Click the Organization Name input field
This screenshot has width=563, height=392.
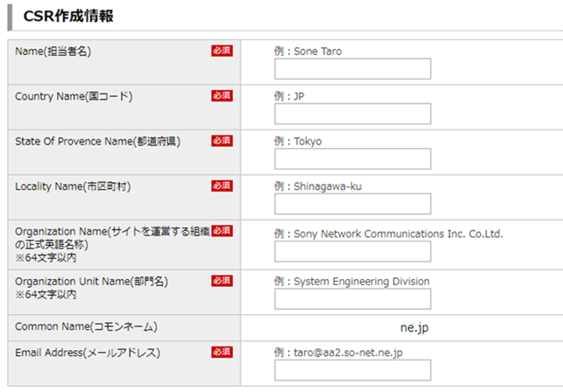(x=352, y=252)
